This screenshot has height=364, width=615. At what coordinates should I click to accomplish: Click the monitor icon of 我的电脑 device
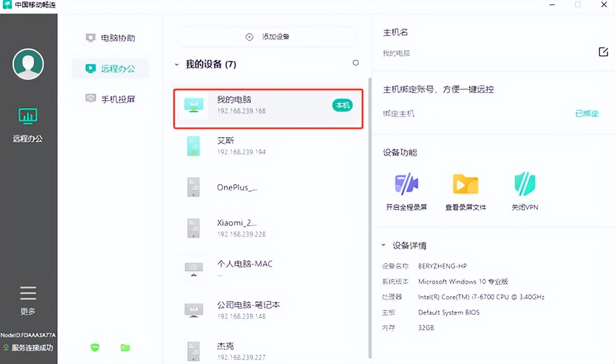193,106
